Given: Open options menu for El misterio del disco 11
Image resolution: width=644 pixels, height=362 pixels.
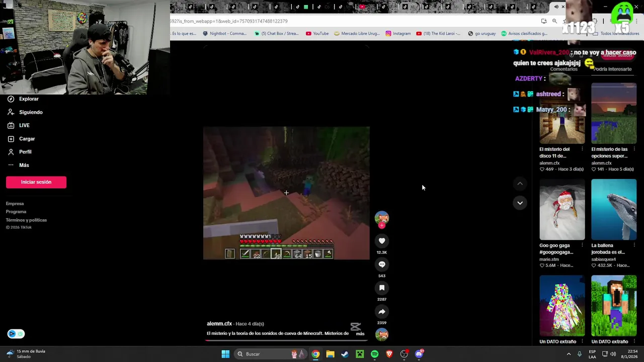Looking at the screenshot, I should coord(582,149).
